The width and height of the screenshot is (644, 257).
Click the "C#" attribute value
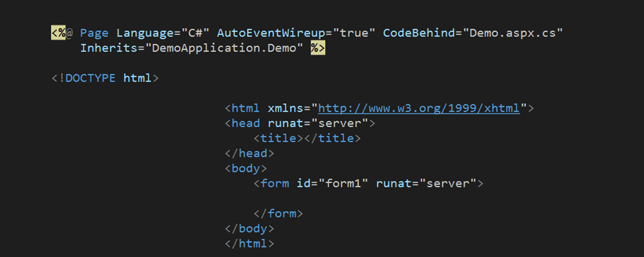[x=195, y=33]
